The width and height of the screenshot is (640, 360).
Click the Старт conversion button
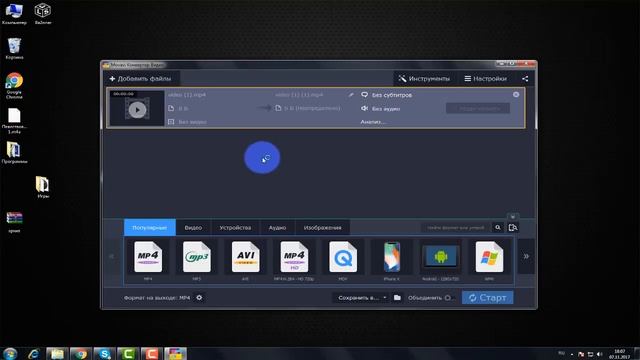coord(487,298)
